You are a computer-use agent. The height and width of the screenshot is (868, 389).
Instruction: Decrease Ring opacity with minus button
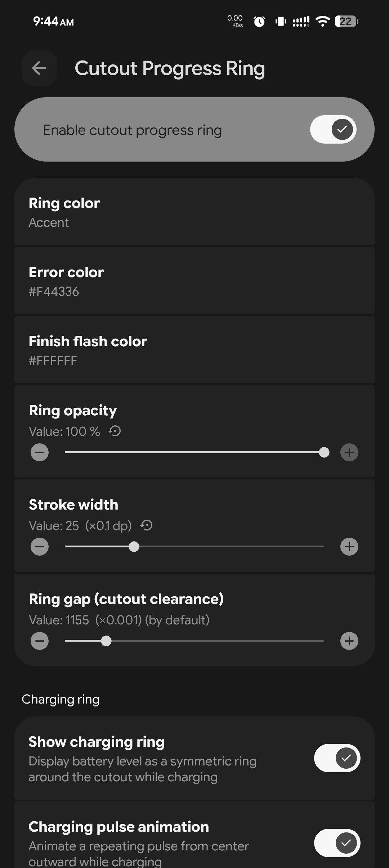(40, 452)
